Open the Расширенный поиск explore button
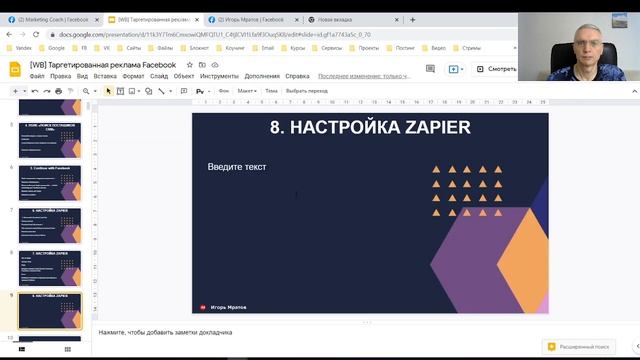The image size is (640, 360). pos(579,347)
